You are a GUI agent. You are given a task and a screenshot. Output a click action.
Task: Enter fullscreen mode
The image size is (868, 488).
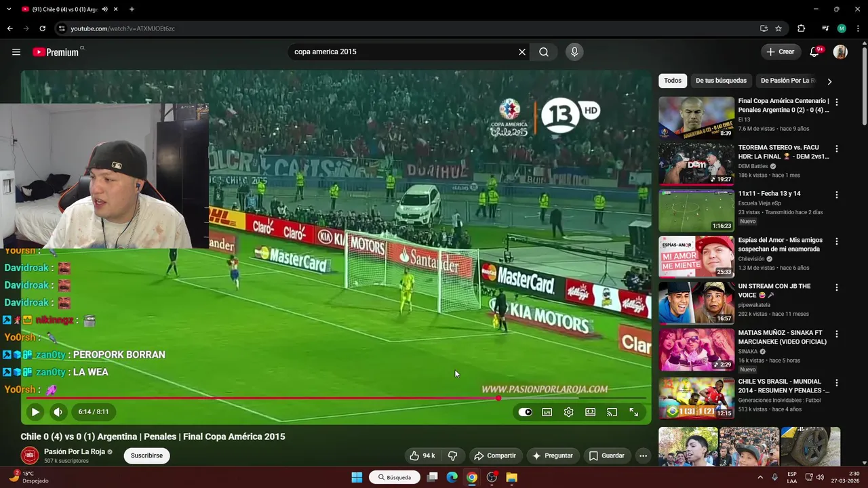[x=634, y=411]
